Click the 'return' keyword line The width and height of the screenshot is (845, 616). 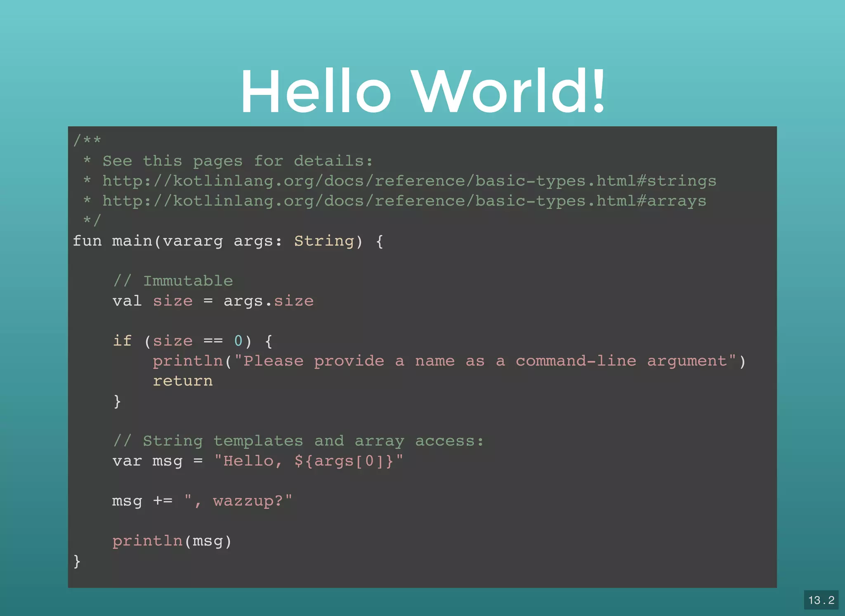183,381
